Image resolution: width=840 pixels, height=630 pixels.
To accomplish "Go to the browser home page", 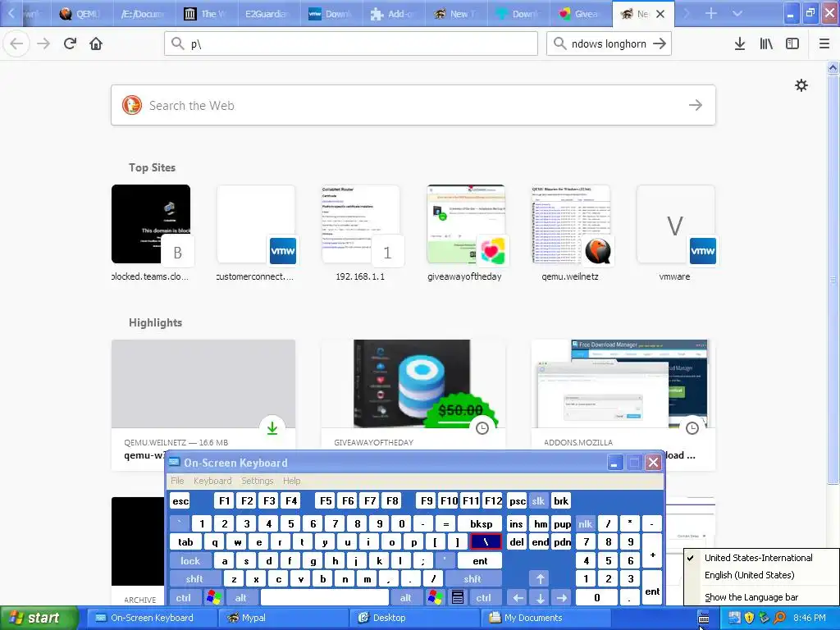I will point(96,44).
